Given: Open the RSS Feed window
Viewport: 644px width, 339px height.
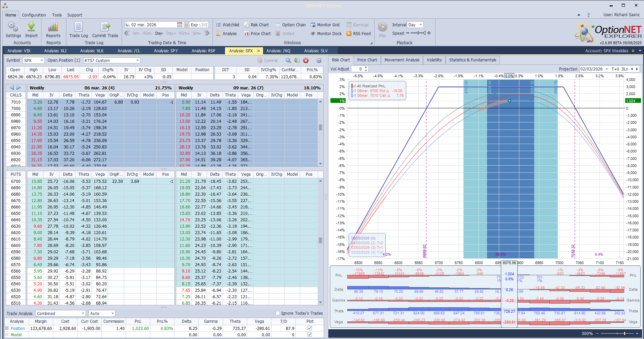Looking at the screenshot, I should 358,34.
